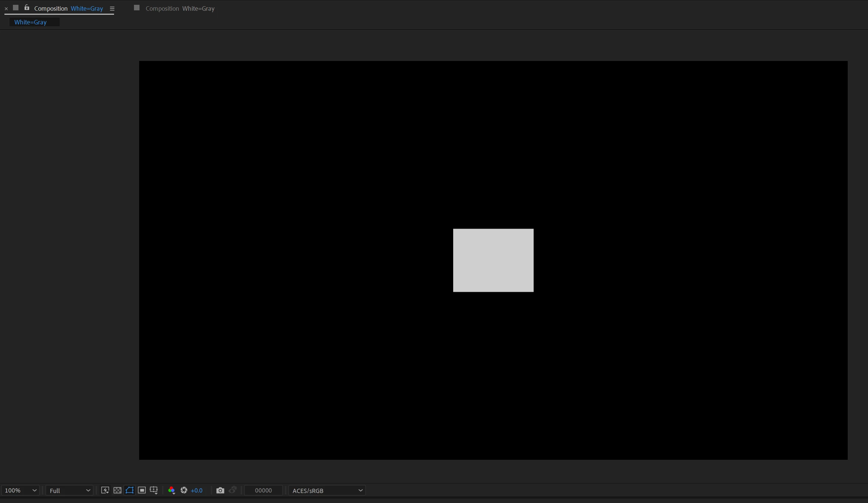Click the Show Snapshot icon

232,490
